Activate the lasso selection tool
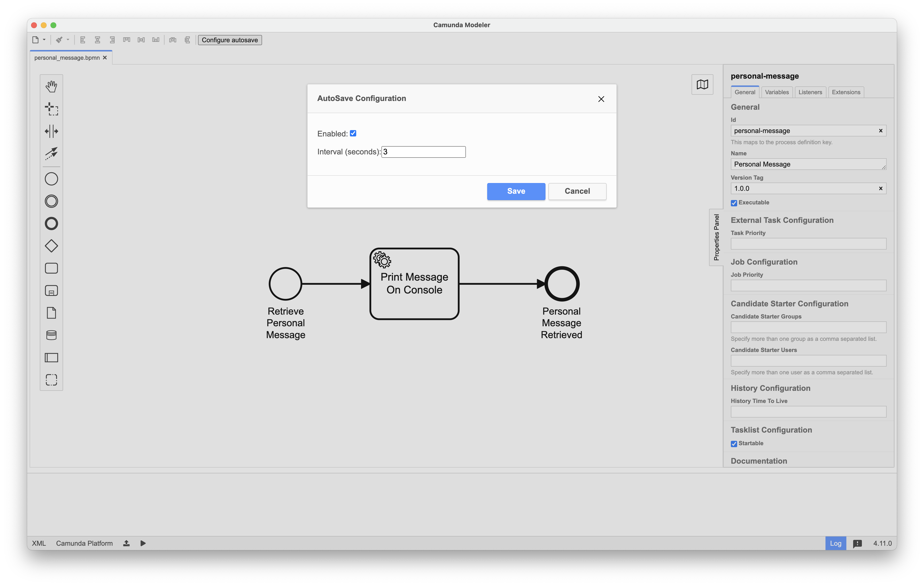924x586 pixels. pos(51,109)
